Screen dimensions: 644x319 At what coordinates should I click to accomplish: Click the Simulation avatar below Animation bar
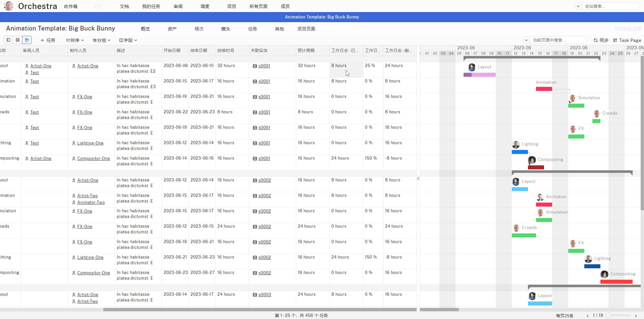tap(573, 98)
